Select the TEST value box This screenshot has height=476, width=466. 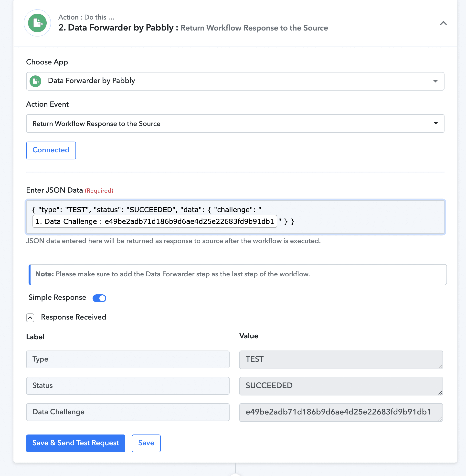tap(341, 360)
